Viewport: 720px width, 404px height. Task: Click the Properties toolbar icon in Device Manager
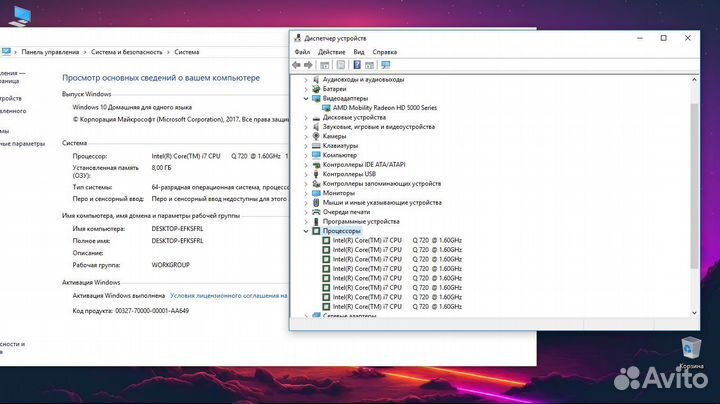pyautogui.click(x=340, y=65)
